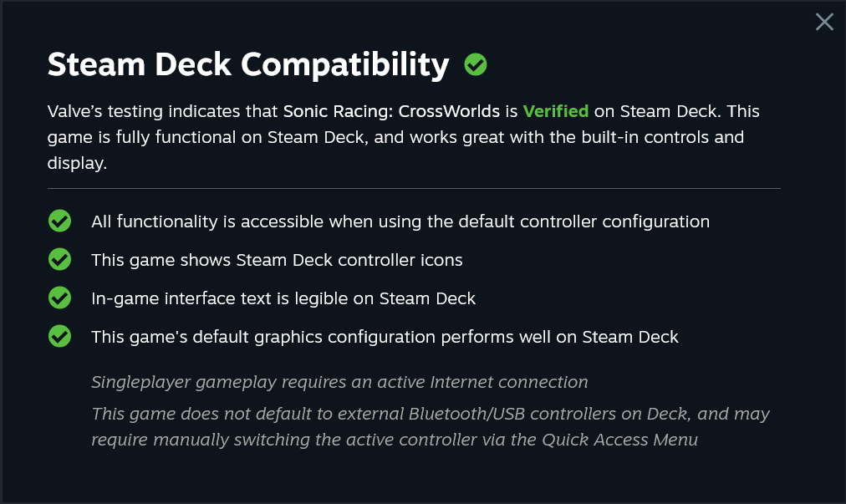
Task: Click the external Bluetooth/USB controllers note
Action: coord(430,414)
